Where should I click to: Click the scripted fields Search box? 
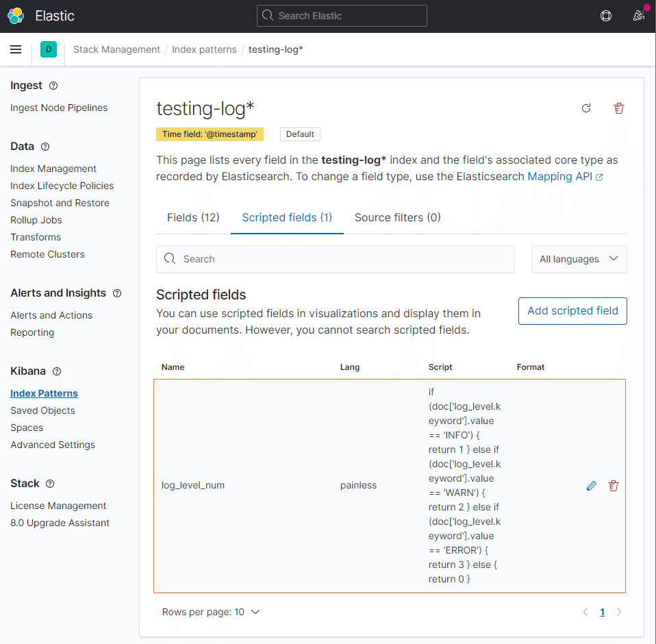coord(336,259)
